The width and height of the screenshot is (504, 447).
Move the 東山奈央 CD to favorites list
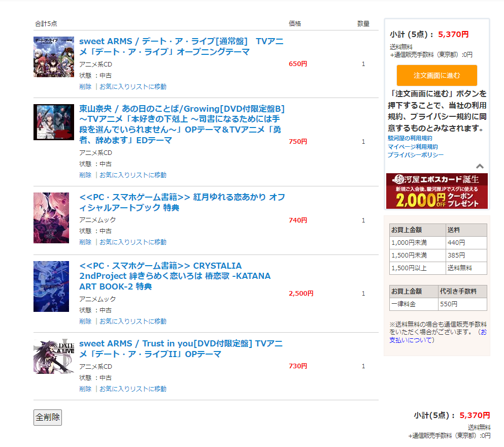[x=132, y=175]
